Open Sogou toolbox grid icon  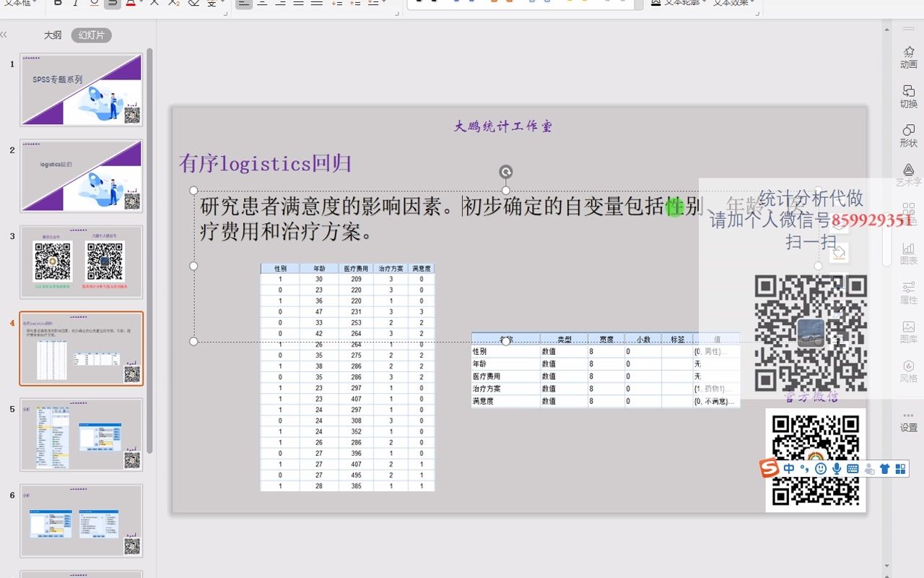coord(900,469)
